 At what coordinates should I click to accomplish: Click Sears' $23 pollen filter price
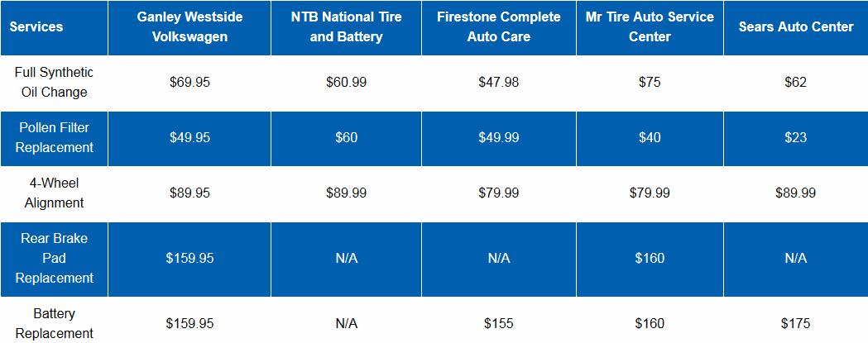pyautogui.click(x=795, y=137)
